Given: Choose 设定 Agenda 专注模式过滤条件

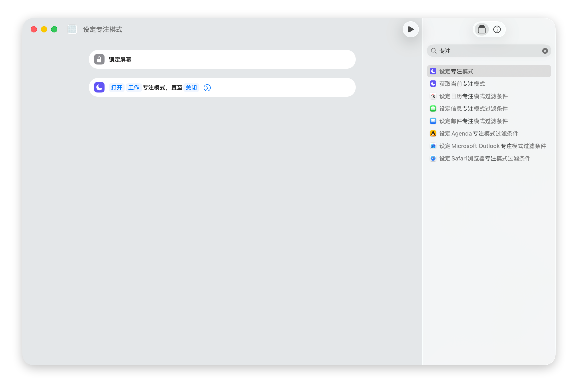Looking at the screenshot, I should click(478, 134).
